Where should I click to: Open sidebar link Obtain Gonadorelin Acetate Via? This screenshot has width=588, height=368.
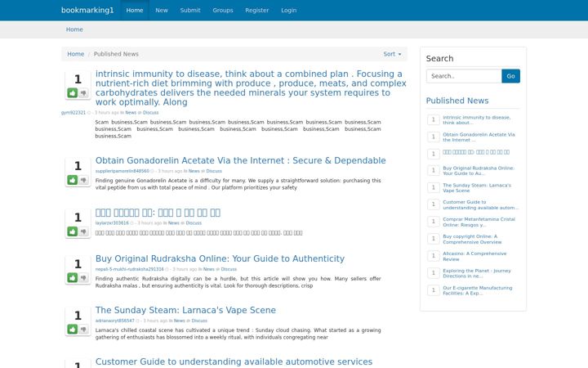tap(479, 137)
